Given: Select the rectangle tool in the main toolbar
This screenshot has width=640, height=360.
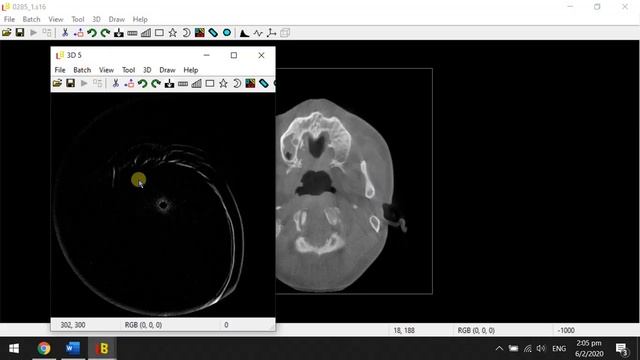Looking at the screenshot, I should pyautogui.click(x=159, y=33).
